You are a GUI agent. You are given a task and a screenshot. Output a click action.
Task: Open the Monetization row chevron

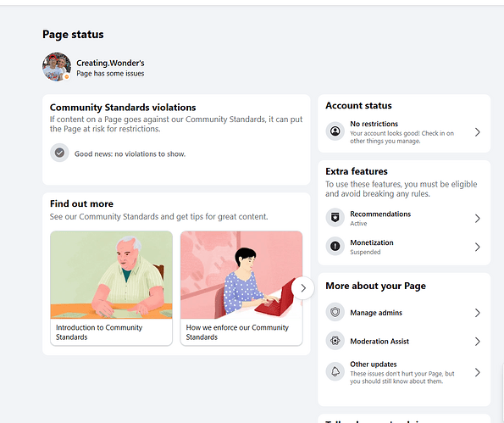pos(478,247)
